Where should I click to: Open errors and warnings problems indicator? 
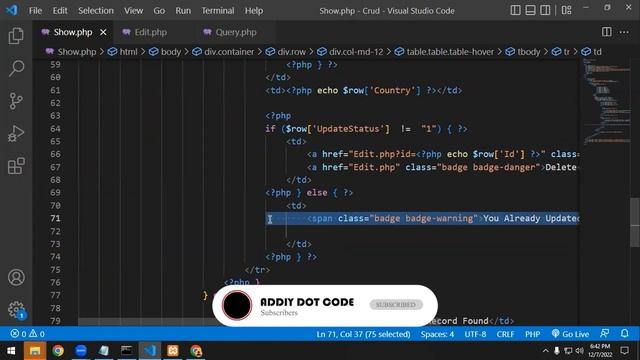coord(27,334)
